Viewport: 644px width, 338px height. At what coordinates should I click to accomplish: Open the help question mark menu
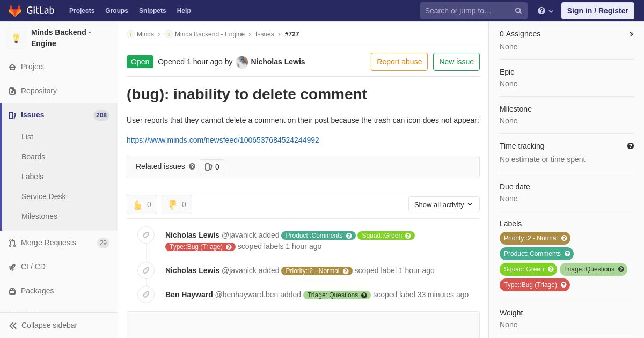[x=545, y=11]
